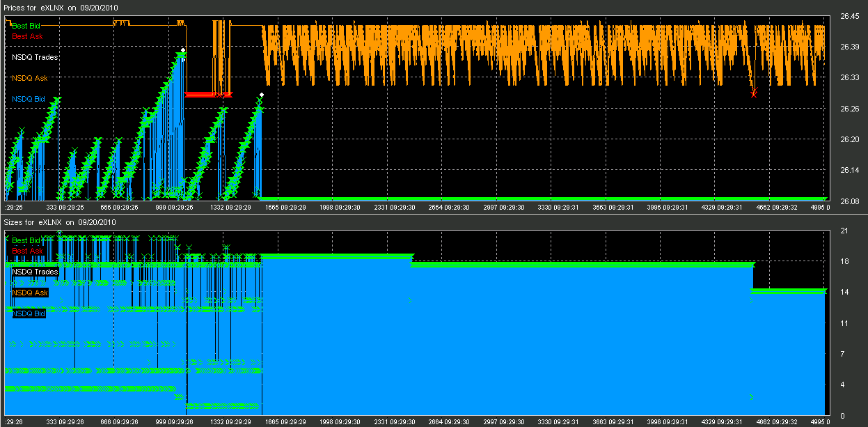Select NSDQ Bid legend in Prices chart

29,99
